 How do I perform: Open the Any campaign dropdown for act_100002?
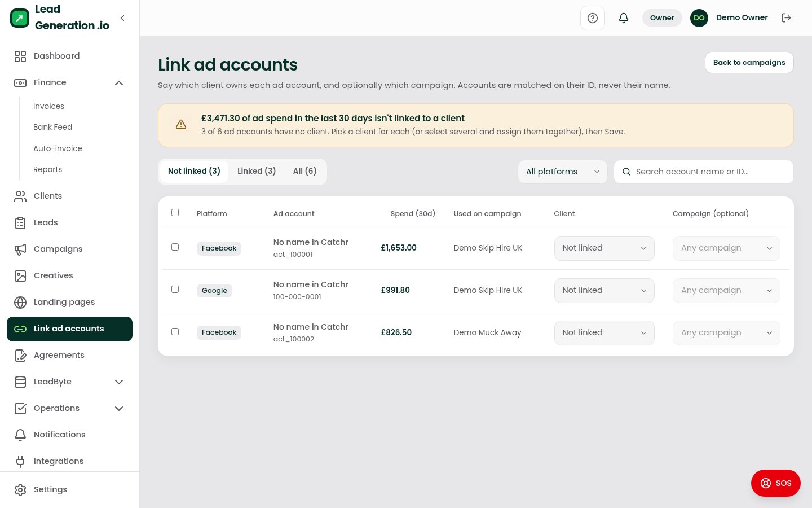726,333
